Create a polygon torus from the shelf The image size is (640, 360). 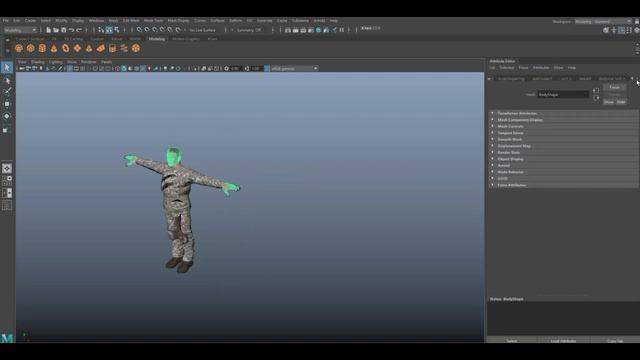click(x=65, y=48)
